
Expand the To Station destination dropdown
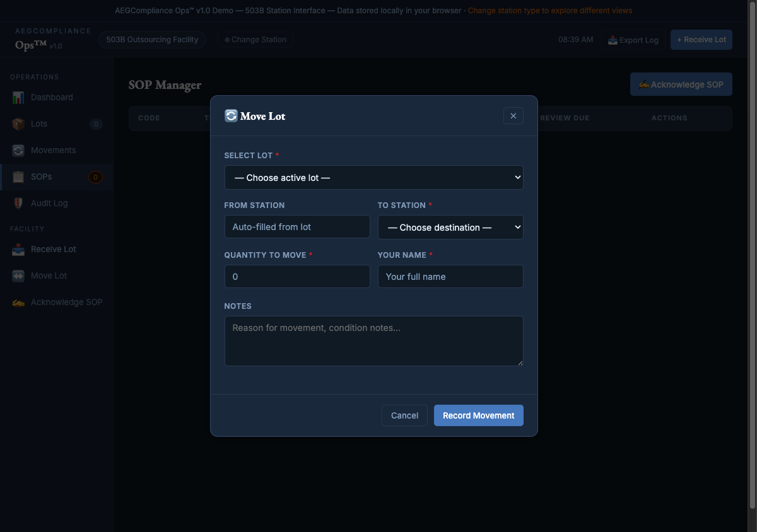pyautogui.click(x=450, y=228)
